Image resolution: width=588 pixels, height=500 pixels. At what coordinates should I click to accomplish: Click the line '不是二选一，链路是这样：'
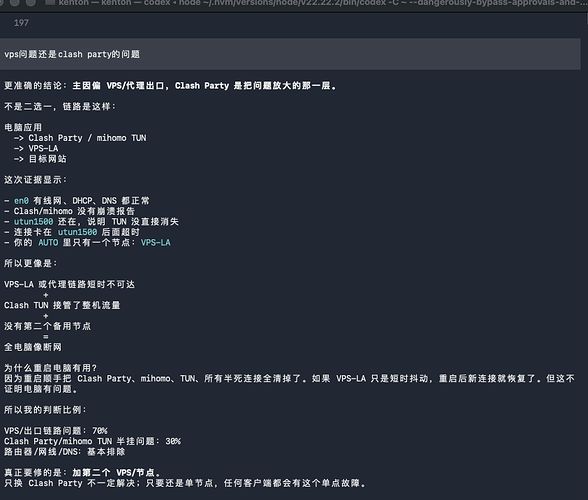point(60,107)
